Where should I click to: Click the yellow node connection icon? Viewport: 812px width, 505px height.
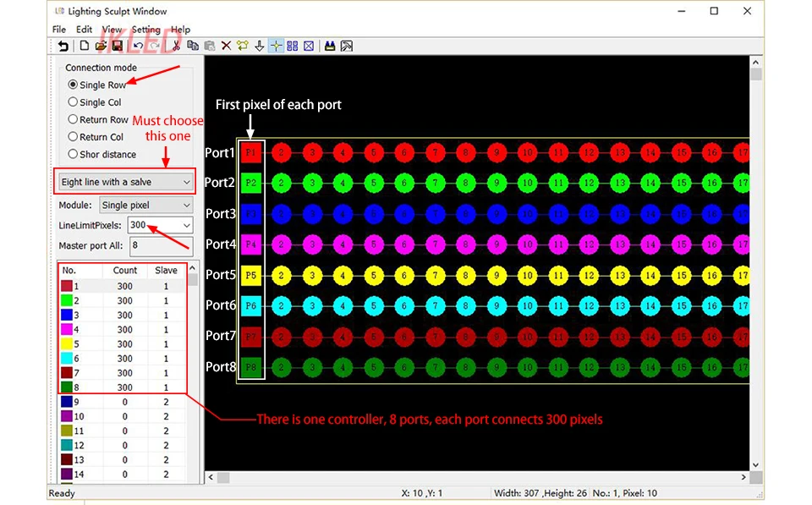click(243, 46)
